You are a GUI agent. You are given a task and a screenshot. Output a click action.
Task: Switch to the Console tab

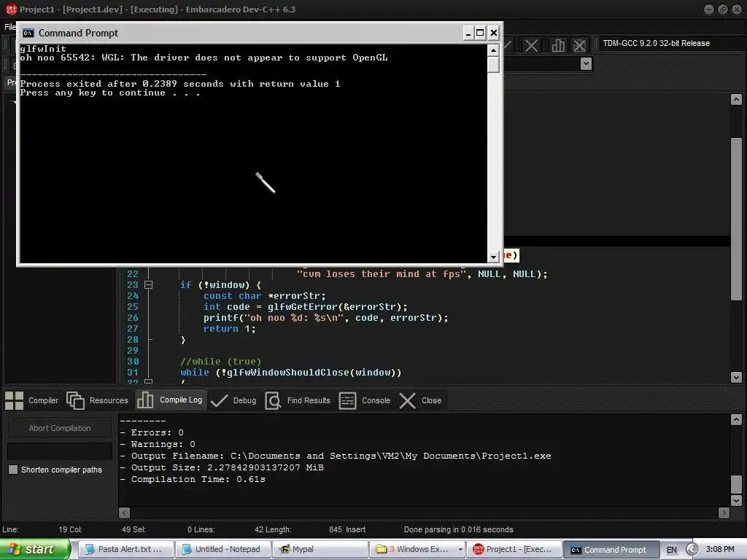coord(365,400)
